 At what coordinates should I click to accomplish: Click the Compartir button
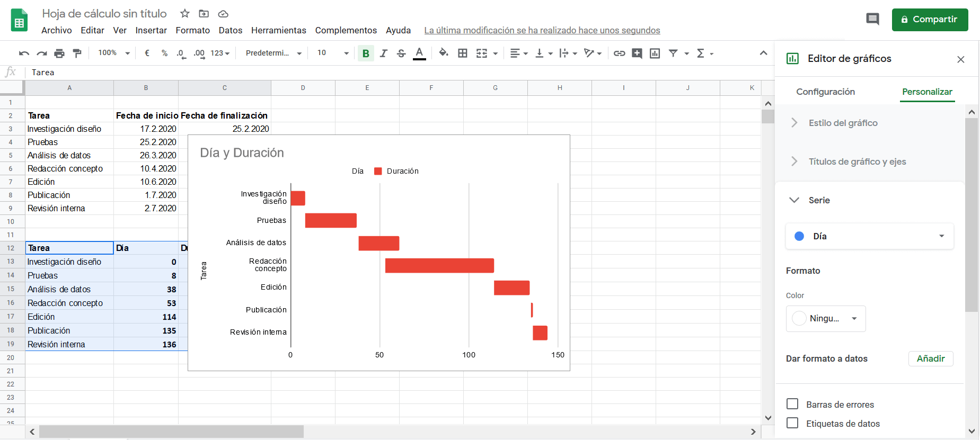pyautogui.click(x=930, y=20)
